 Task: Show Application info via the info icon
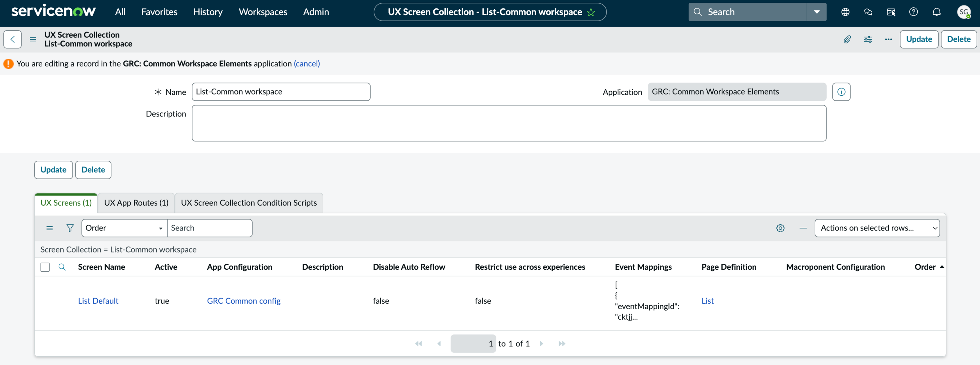[841, 92]
